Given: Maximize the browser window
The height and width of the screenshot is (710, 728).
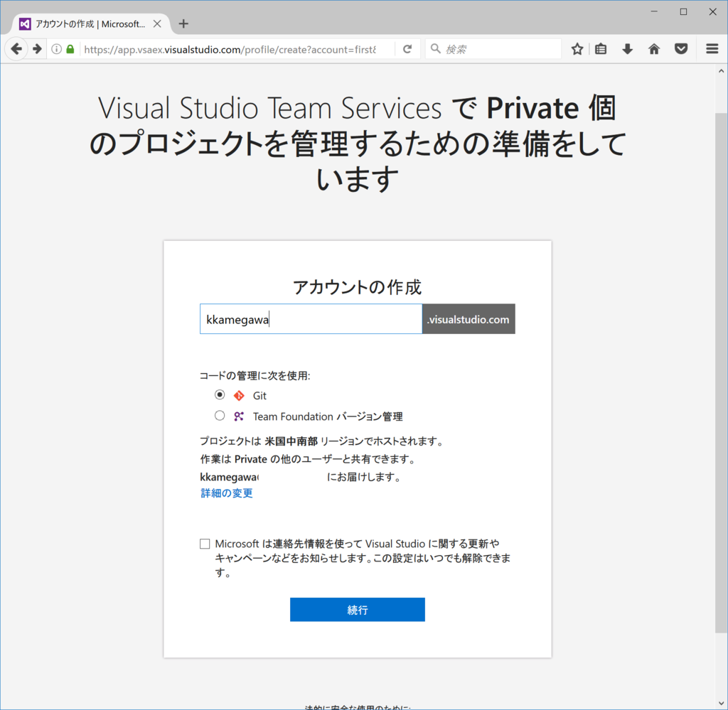Looking at the screenshot, I should pyautogui.click(x=683, y=11).
